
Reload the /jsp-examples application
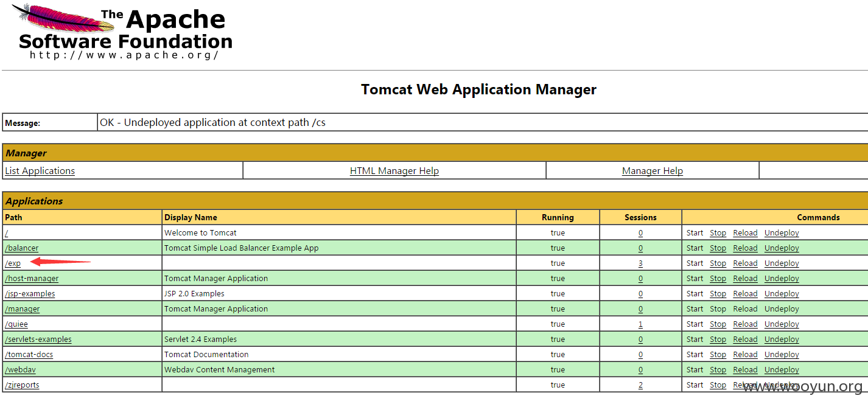[745, 294]
